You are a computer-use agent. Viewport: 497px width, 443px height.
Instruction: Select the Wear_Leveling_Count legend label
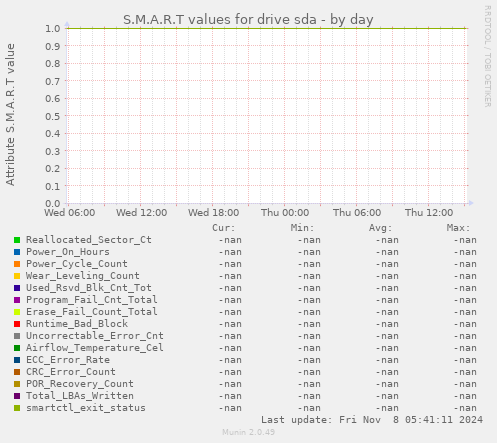pyautogui.click(x=83, y=276)
